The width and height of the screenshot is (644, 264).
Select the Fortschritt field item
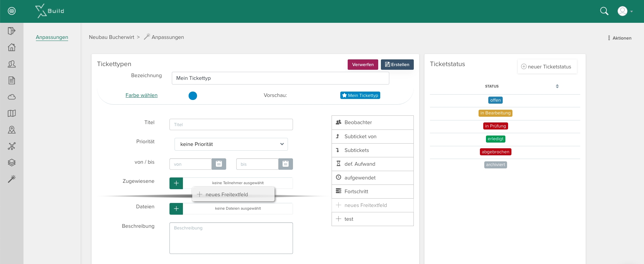click(373, 192)
